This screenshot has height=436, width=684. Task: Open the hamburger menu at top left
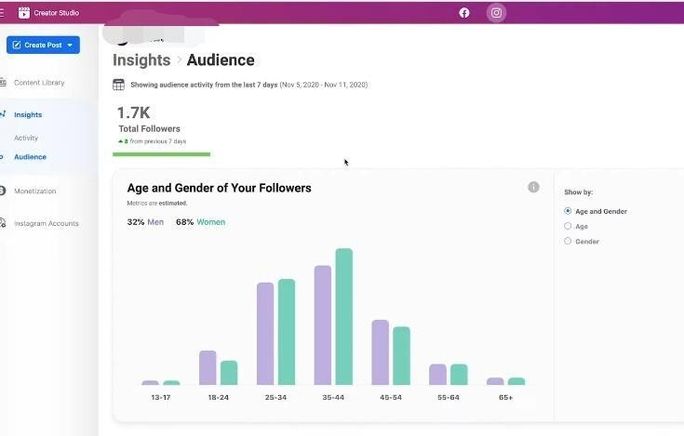pos(2,13)
